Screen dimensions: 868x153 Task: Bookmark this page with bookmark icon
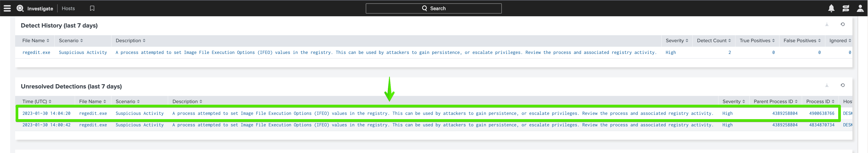(92, 8)
